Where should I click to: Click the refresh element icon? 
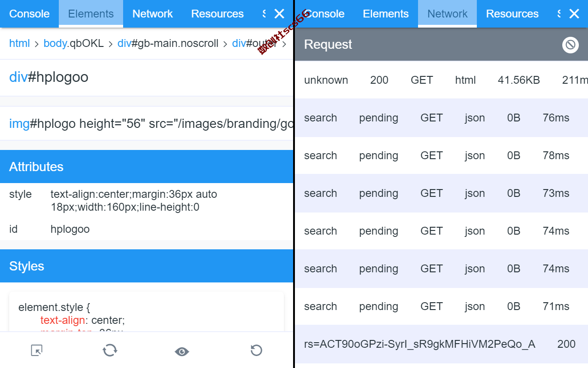point(110,351)
